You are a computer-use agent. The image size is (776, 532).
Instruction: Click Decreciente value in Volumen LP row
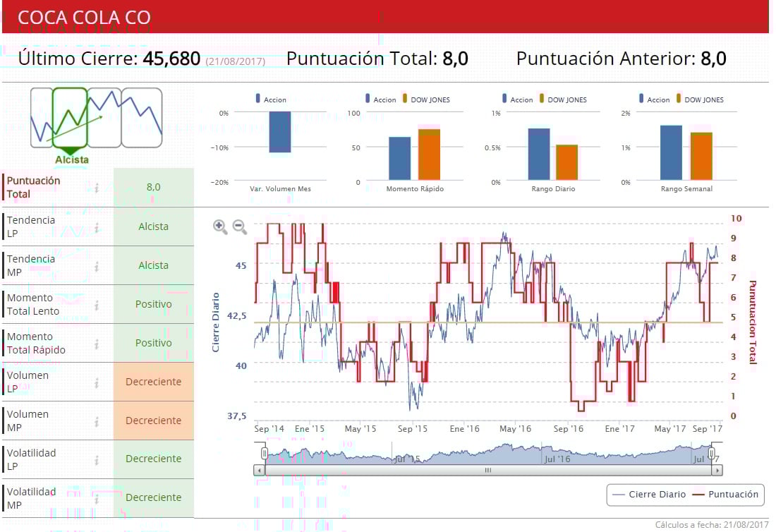coord(153,382)
